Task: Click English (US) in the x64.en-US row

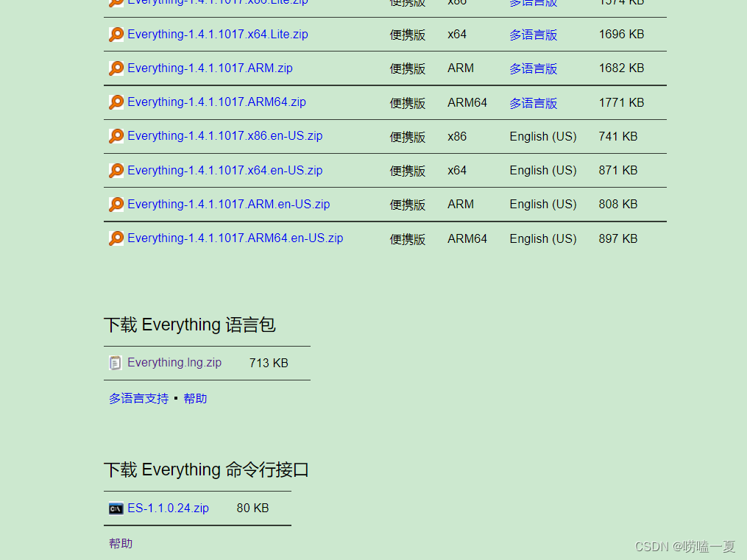Action: click(x=543, y=171)
